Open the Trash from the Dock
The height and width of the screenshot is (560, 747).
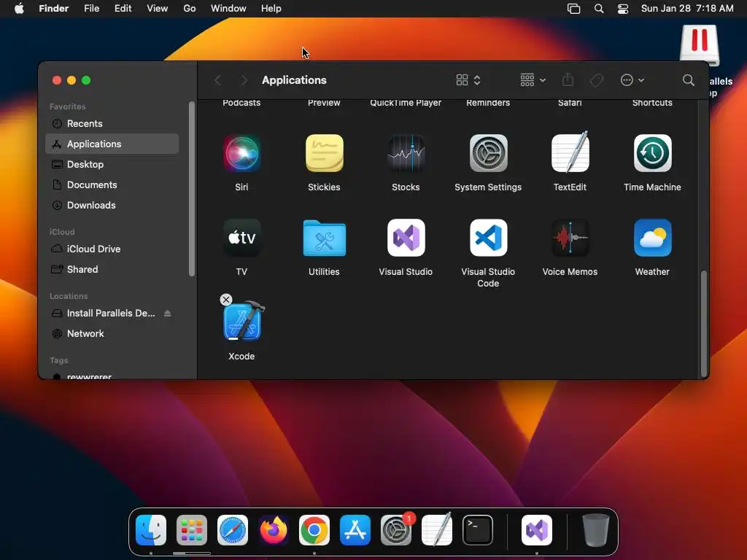click(x=595, y=530)
